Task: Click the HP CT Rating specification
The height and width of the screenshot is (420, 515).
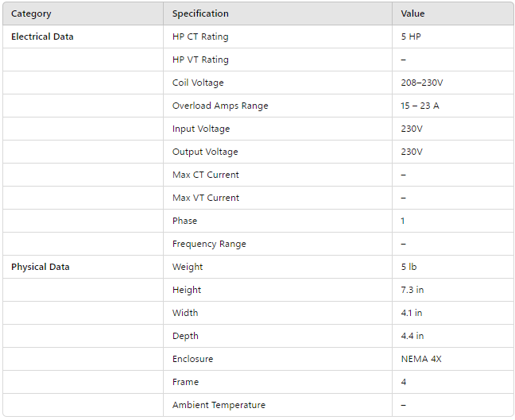Action: click(x=200, y=37)
